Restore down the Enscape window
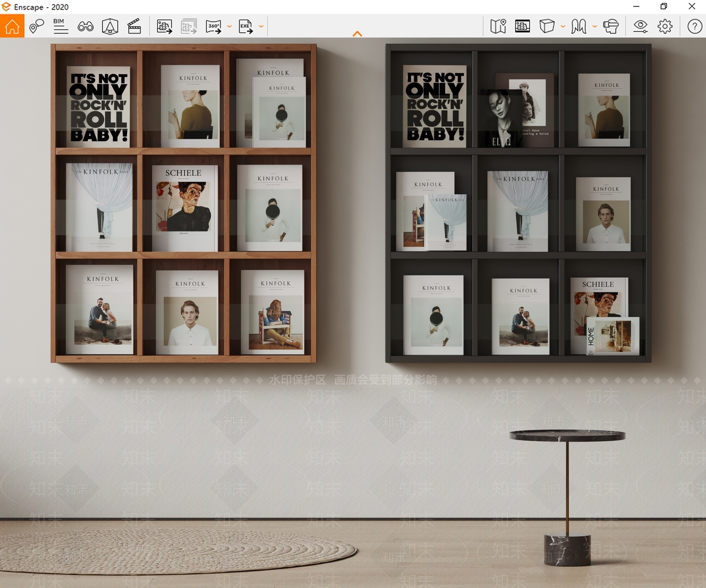 (664, 7)
